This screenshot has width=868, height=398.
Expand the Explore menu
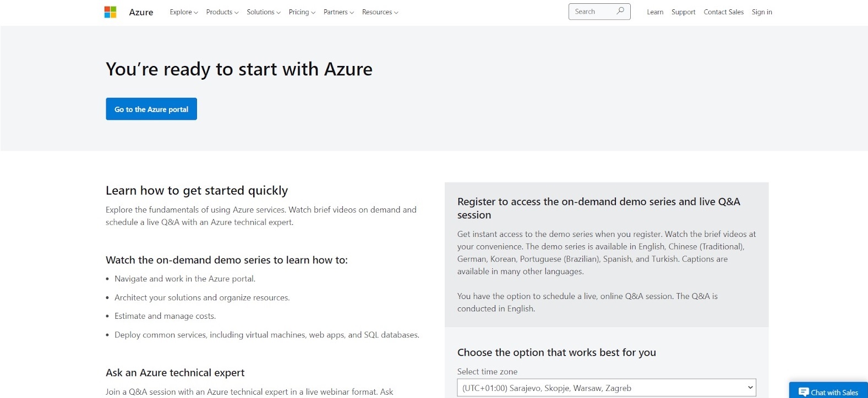point(183,12)
